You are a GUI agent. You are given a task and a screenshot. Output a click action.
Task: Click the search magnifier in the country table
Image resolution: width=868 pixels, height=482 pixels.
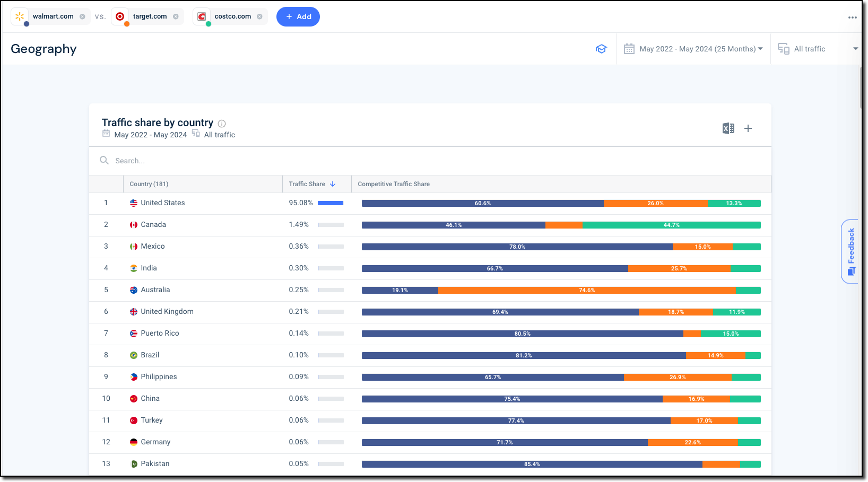pyautogui.click(x=104, y=160)
